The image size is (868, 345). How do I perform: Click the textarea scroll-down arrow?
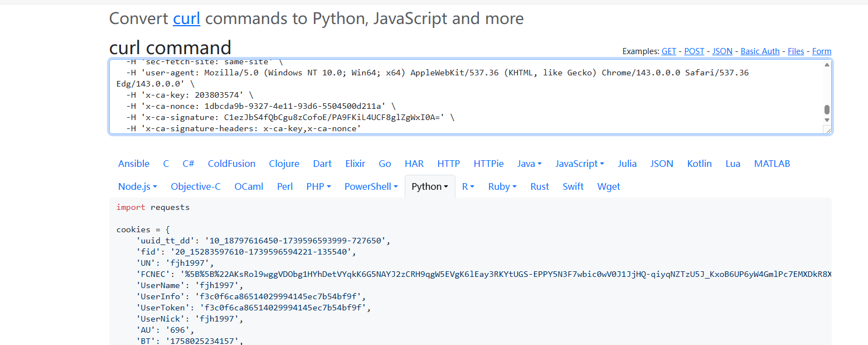827,120
